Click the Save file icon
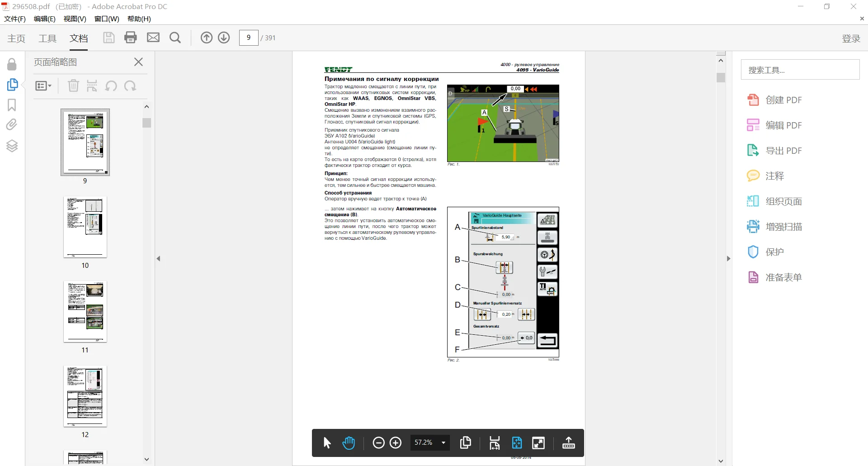The height and width of the screenshot is (466, 868). (x=108, y=38)
